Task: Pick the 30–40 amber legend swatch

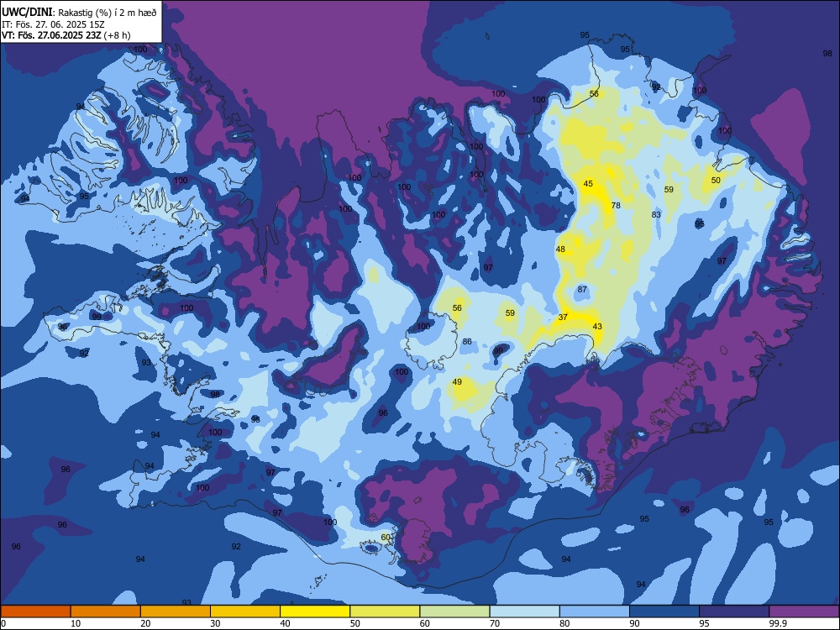Action: click(x=245, y=612)
